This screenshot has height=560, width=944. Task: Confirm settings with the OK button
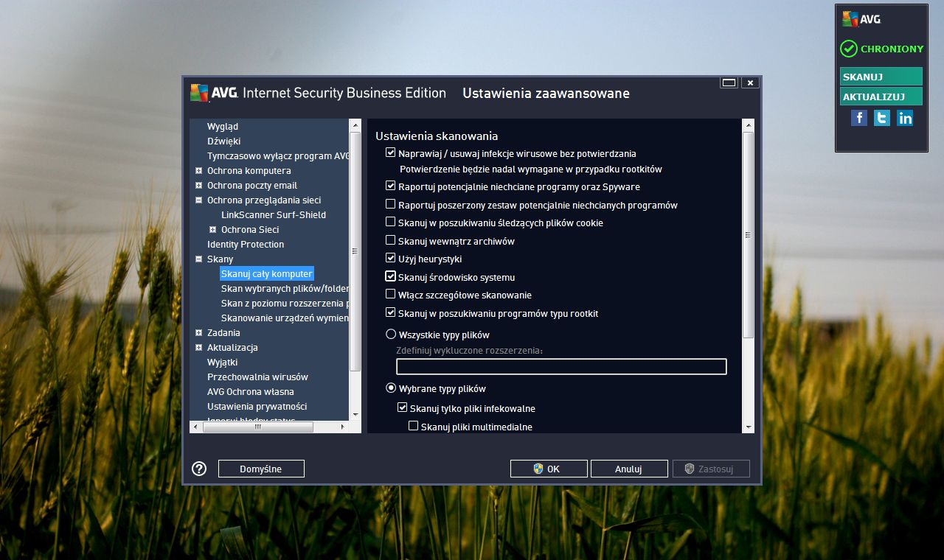point(549,469)
